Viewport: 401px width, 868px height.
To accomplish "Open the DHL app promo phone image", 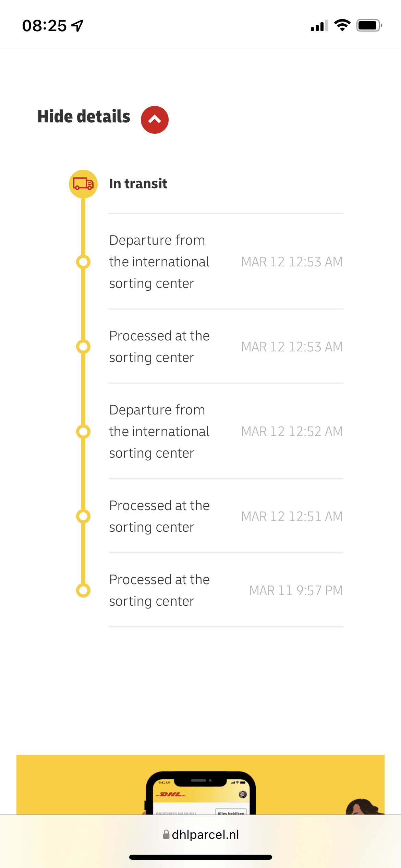I will pyautogui.click(x=200, y=793).
